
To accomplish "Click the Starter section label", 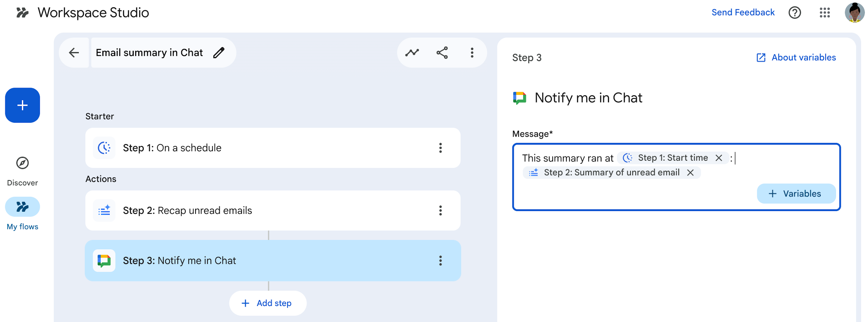I will coord(100,116).
